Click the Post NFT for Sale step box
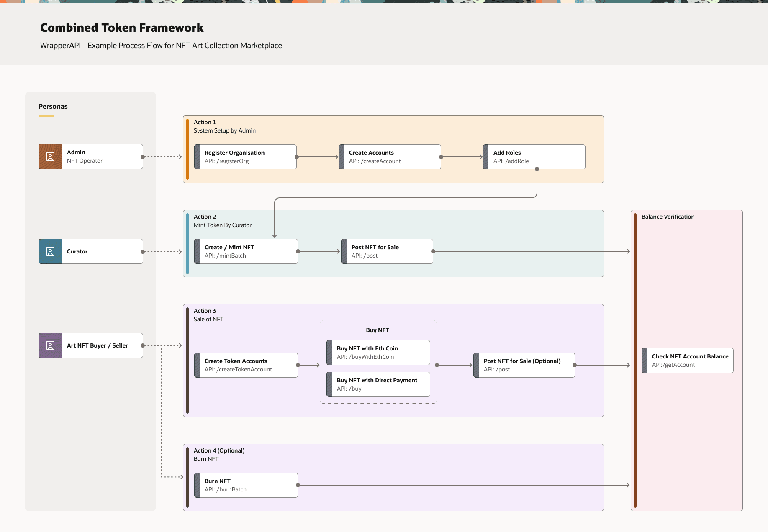Image resolution: width=768 pixels, height=532 pixels. tap(387, 251)
